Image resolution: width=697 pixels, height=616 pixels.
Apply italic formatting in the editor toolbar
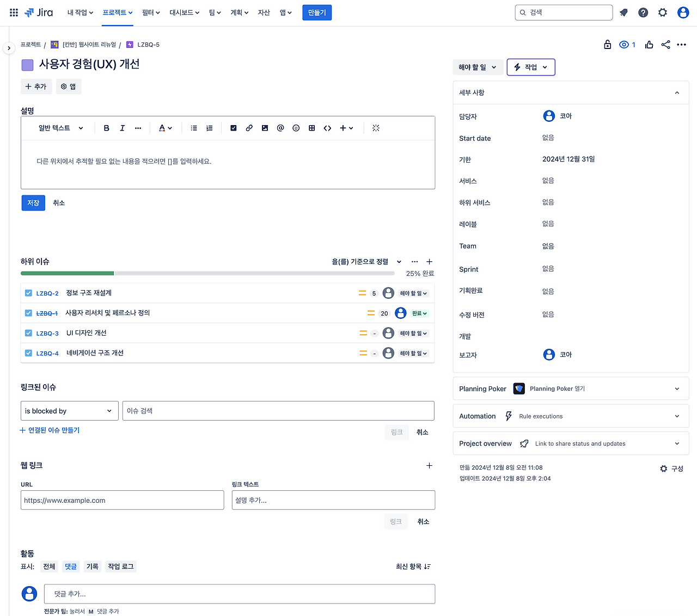[122, 128]
